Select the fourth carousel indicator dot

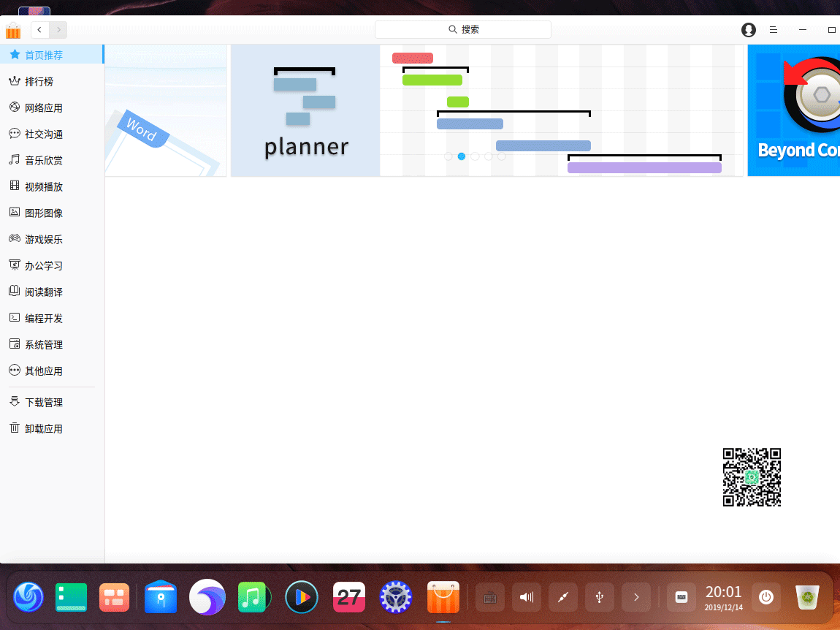[x=488, y=156]
